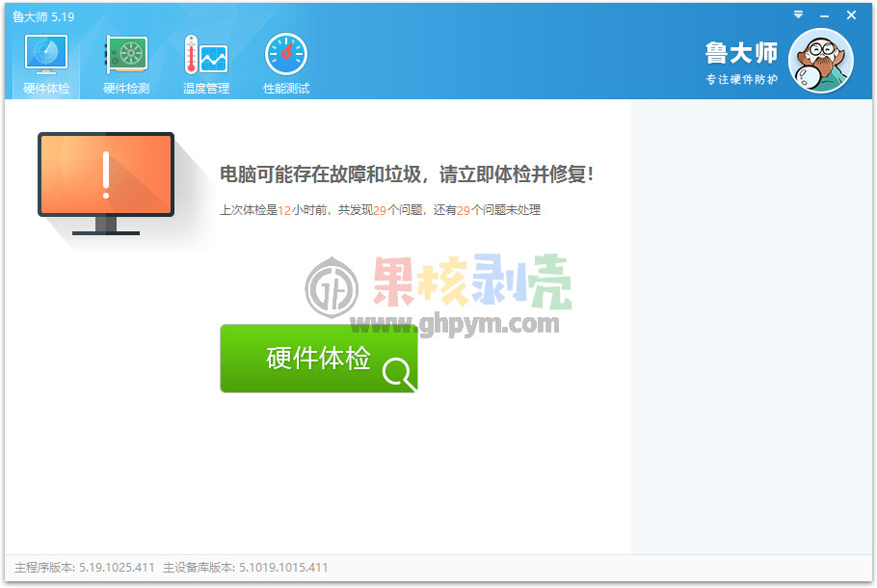Click the 主设备库版本 5.1019.1015.411 text
The width and height of the screenshot is (877, 588).
246,568
